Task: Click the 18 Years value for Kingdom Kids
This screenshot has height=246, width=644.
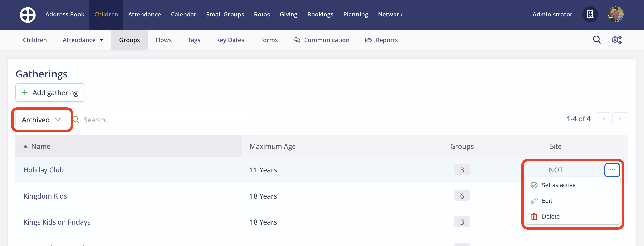Action: (x=263, y=196)
